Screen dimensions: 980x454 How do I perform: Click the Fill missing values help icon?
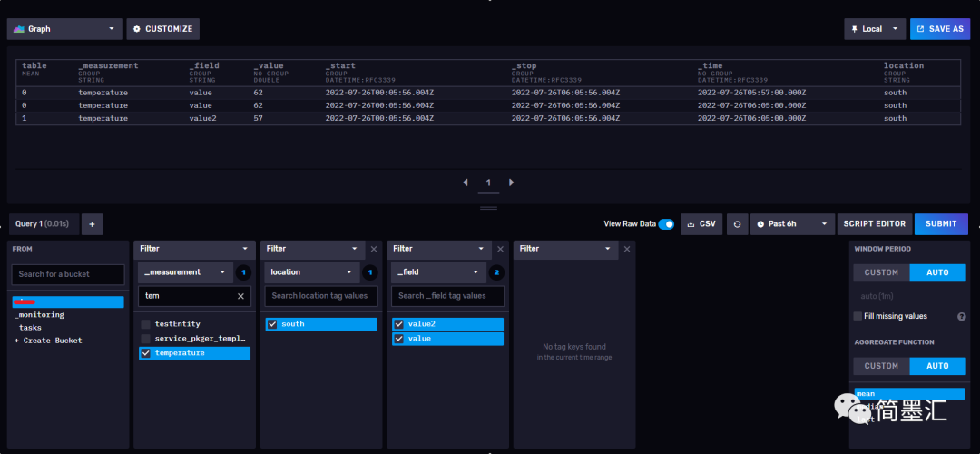[x=962, y=316]
